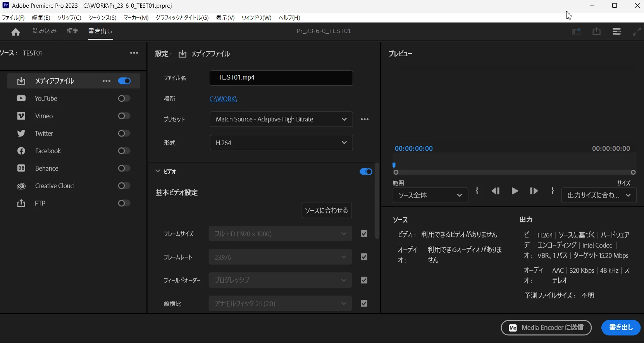Switch to the 編集 workspace tab

pyautogui.click(x=72, y=31)
